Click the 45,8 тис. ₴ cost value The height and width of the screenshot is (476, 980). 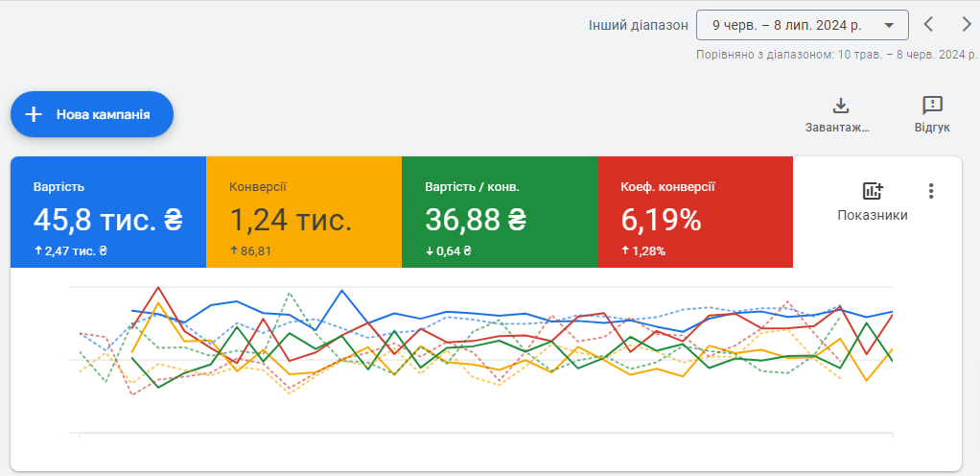[x=107, y=221]
